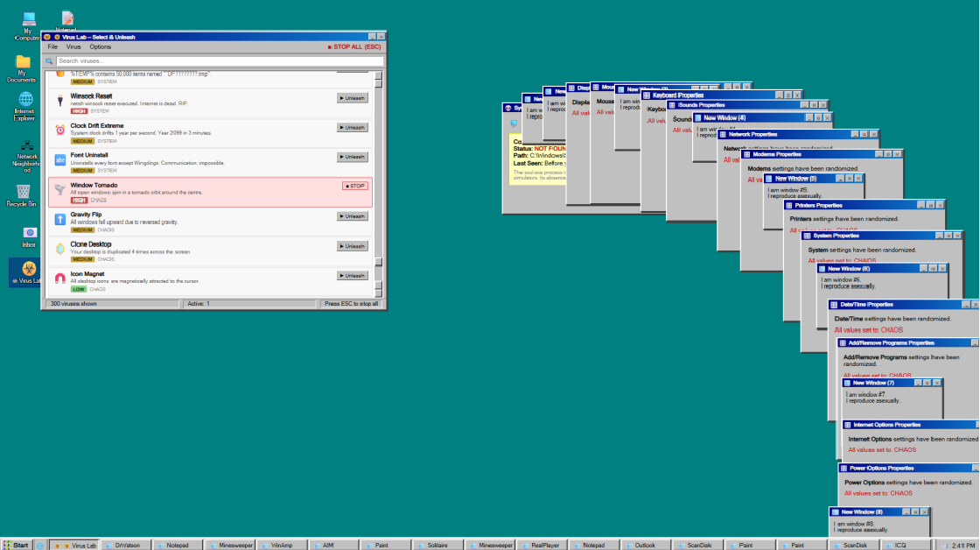980x550 pixels.
Task: Unleash the Gravity Flip virus
Action: tap(352, 216)
